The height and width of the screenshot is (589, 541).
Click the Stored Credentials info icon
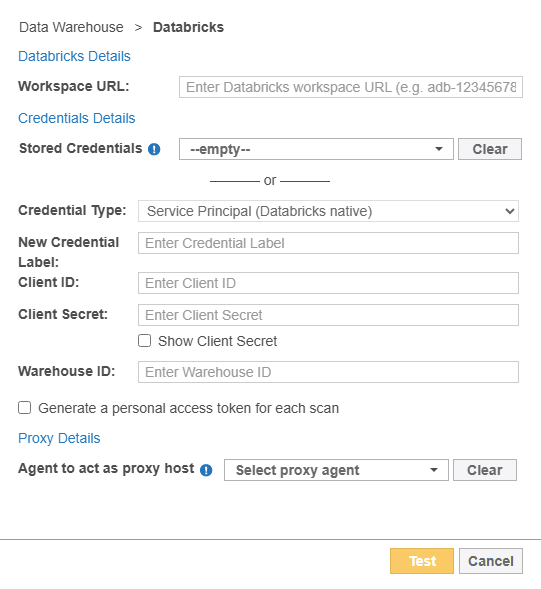coord(154,149)
